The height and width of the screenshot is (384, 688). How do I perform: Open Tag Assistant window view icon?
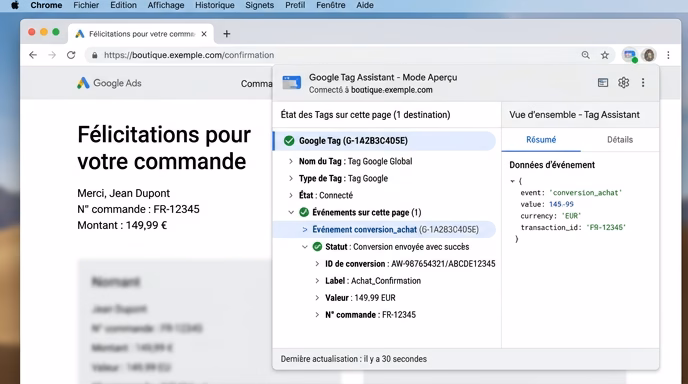[603, 83]
